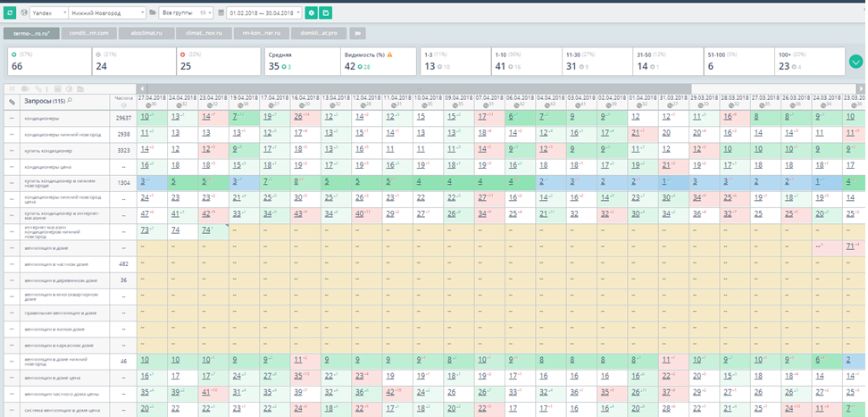Switch to the climat...nov.ru tab
Screen dimensions: 868x417
204,33
